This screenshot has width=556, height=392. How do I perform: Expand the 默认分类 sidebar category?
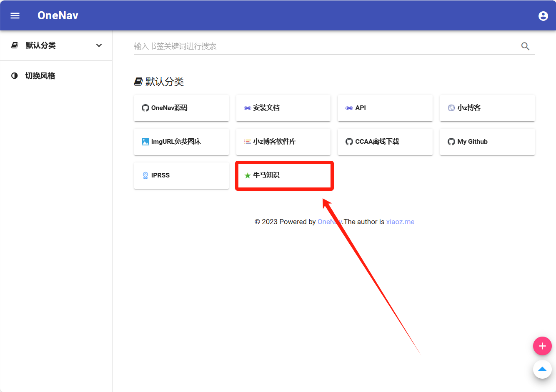40,45
